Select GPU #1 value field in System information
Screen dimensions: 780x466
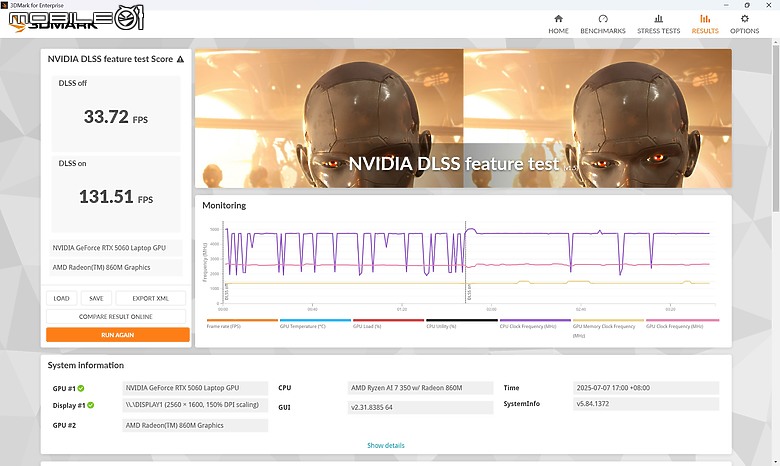point(195,388)
